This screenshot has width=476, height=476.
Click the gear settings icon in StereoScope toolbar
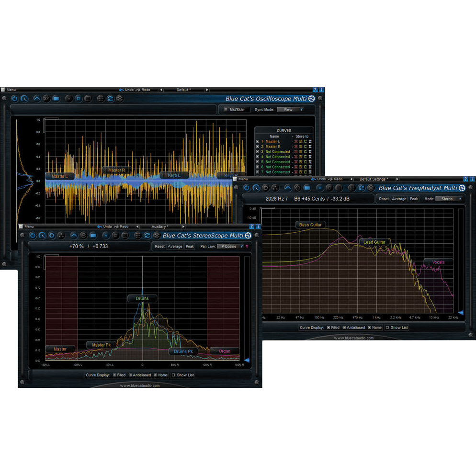52,235
